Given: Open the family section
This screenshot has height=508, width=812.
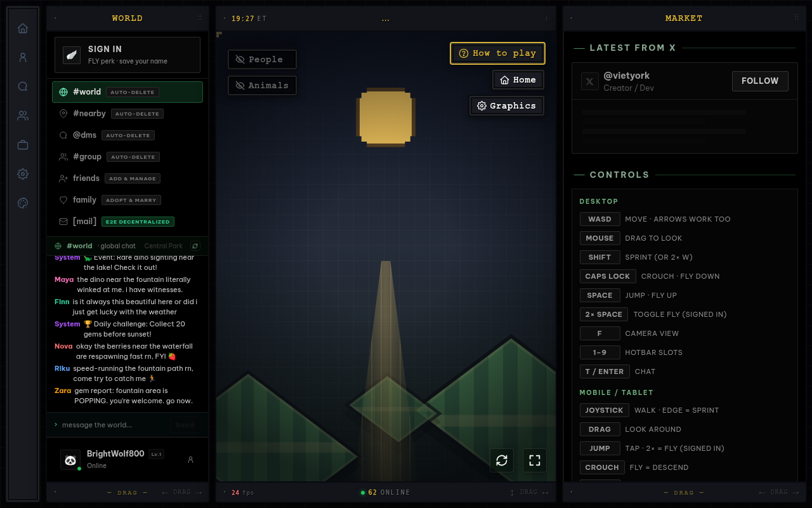Looking at the screenshot, I should pos(128,200).
